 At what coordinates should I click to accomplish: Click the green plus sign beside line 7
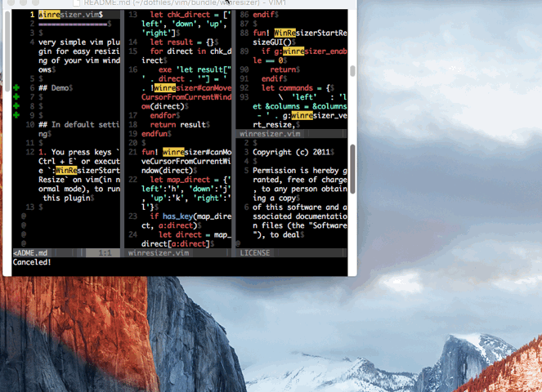point(16,97)
